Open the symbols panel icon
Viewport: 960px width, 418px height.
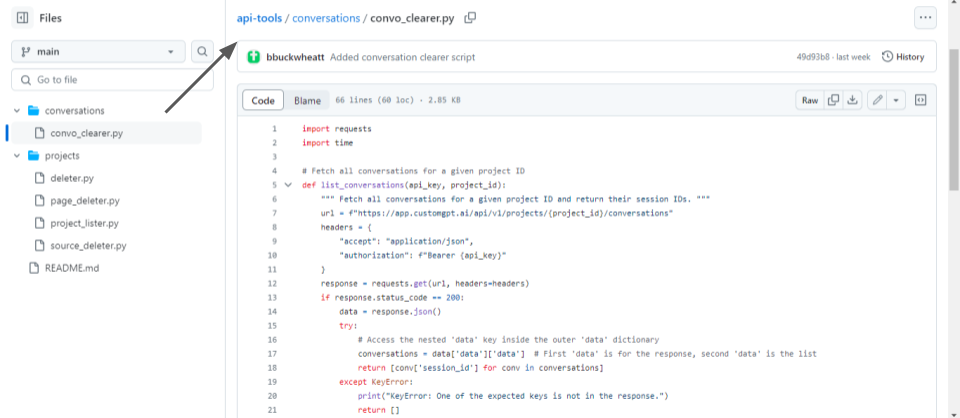tap(920, 100)
